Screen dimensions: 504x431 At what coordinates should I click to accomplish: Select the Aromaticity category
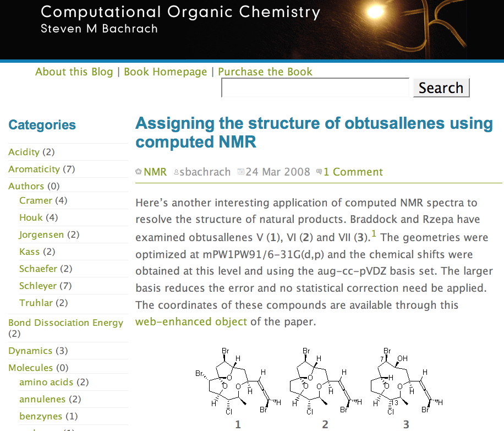34,169
